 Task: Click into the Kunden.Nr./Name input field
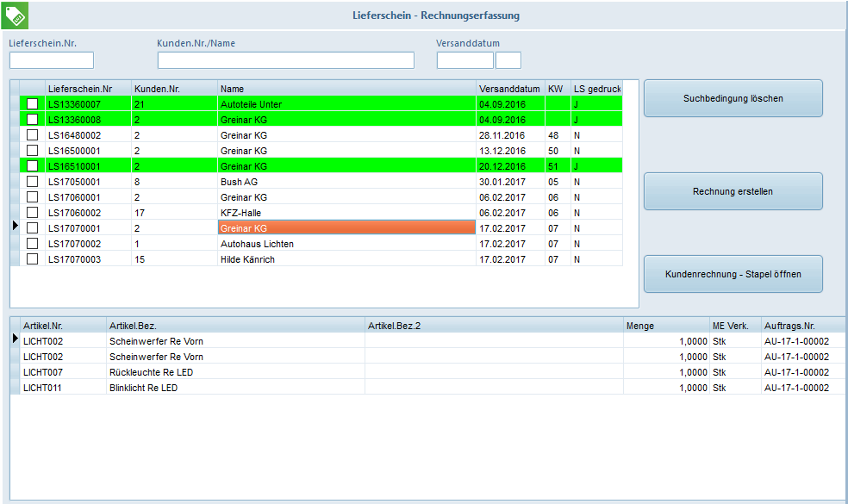[x=285, y=60]
